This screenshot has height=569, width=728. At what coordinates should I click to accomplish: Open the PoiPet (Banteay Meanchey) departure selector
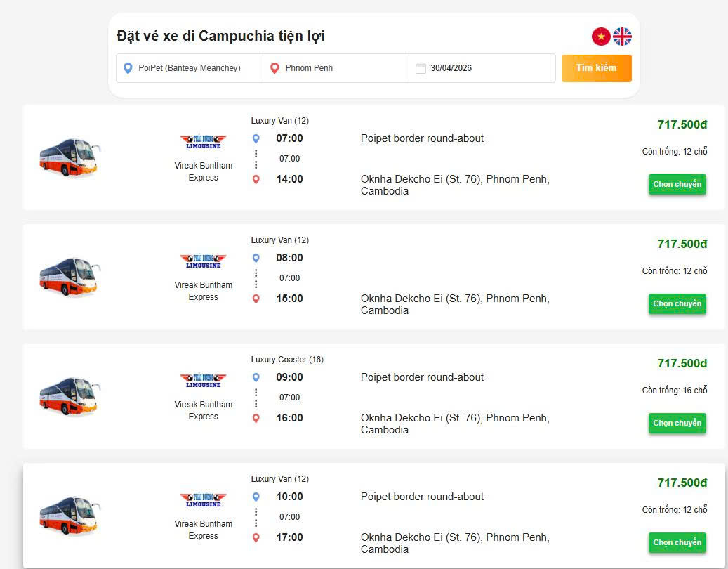point(190,68)
